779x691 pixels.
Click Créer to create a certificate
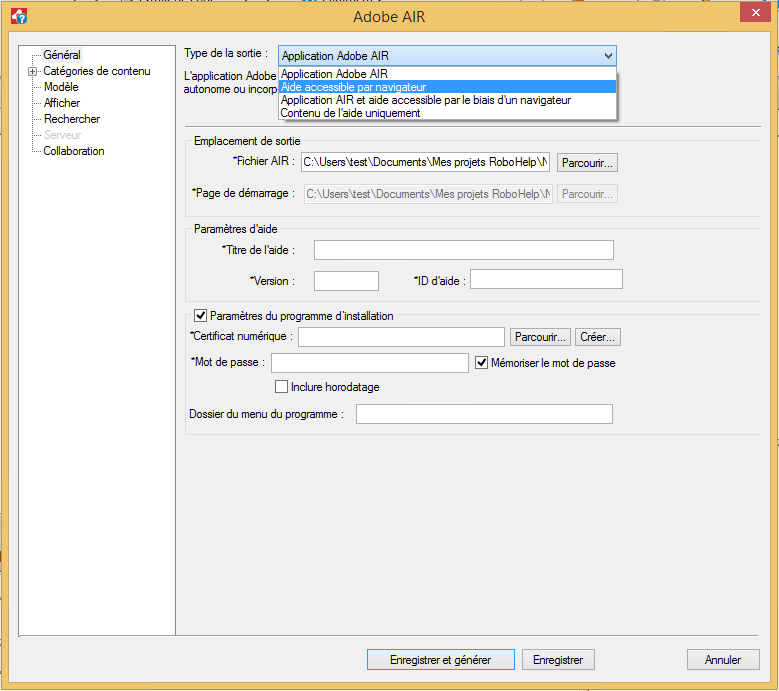pyautogui.click(x=597, y=337)
